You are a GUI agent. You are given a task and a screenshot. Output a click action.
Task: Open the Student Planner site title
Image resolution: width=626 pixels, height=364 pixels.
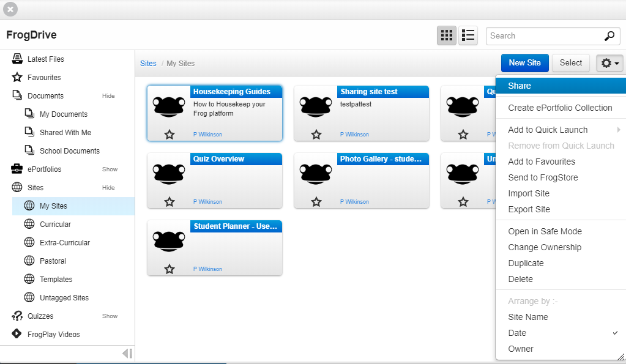(235, 226)
